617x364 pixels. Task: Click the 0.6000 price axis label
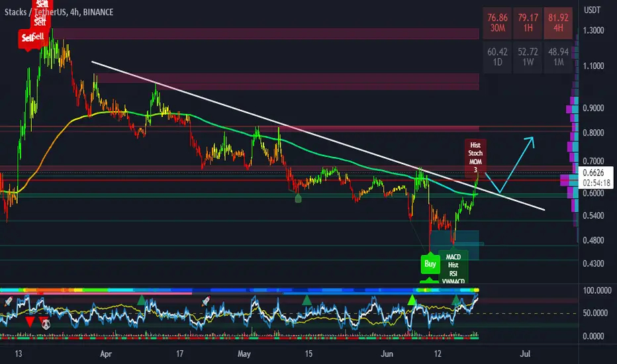[x=593, y=193]
